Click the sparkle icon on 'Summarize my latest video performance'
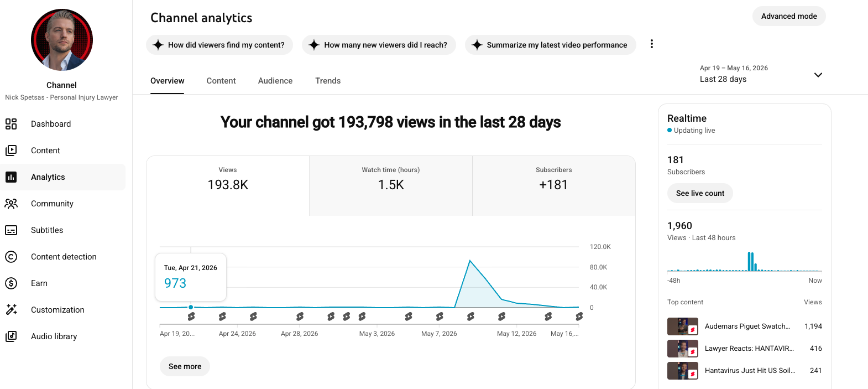Viewport: 868px width, 389px height. click(x=477, y=45)
